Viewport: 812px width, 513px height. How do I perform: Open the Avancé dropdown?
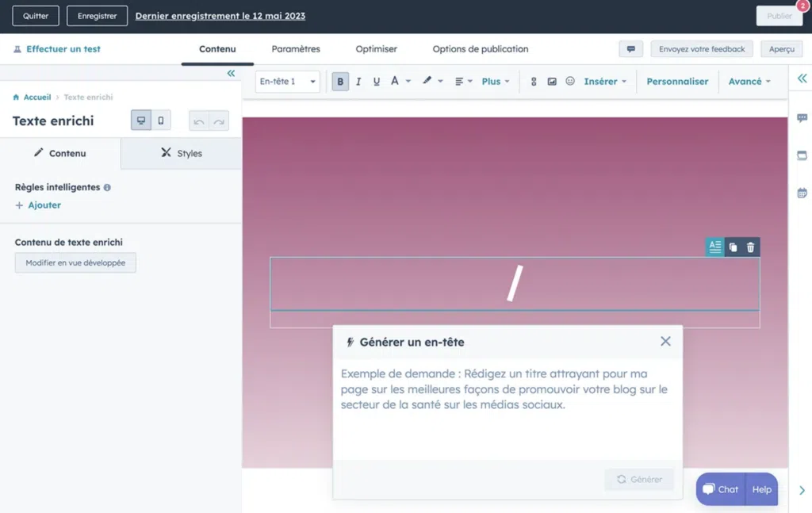coord(746,81)
